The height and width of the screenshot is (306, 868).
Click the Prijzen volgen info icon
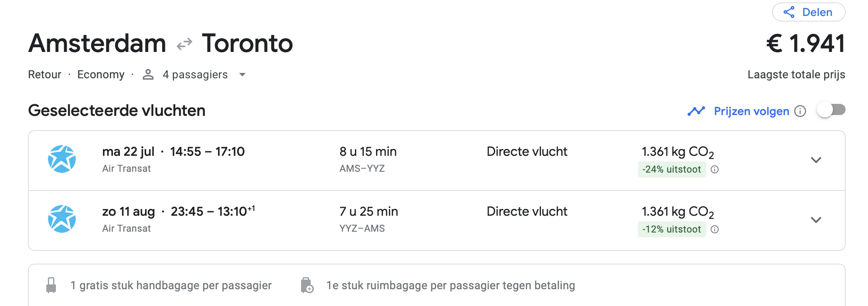(800, 111)
